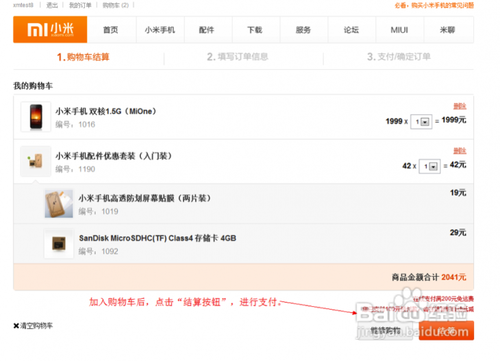This screenshot has height=361, width=500.
Task: Go to the 配件 accessories menu
Action: tap(207, 30)
